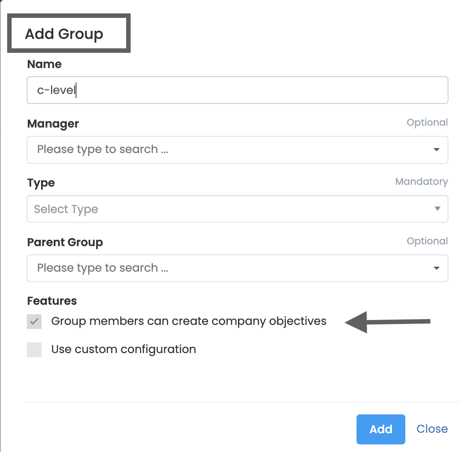Screen dimensions: 476x452
Task: Click the Name field containing "c-level"
Action: tap(237, 90)
